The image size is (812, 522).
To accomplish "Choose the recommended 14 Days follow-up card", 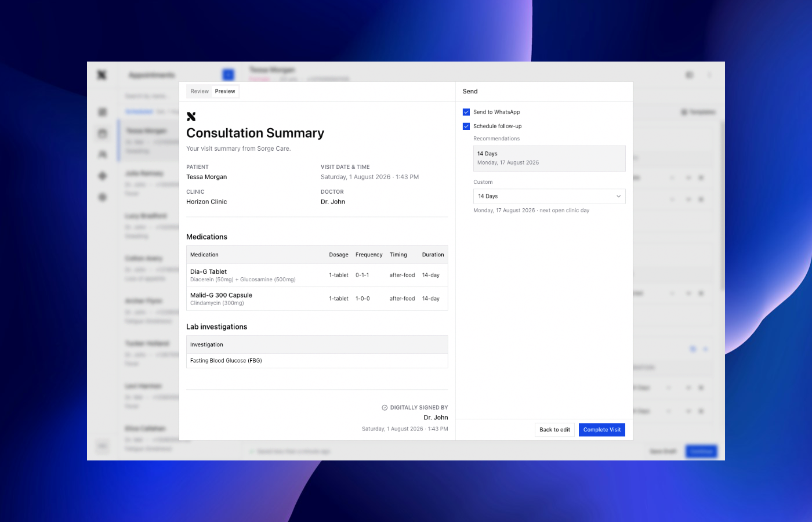I will [x=549, y=158].
